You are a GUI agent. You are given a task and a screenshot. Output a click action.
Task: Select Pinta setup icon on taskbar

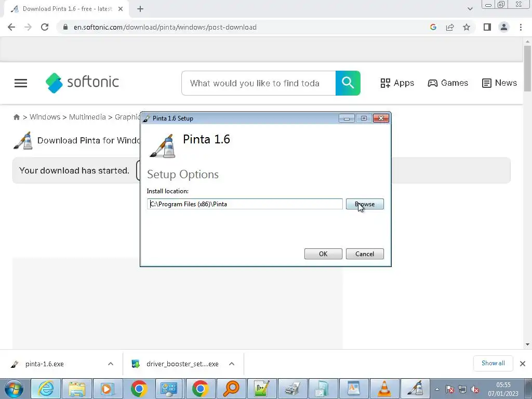(415, 389)
